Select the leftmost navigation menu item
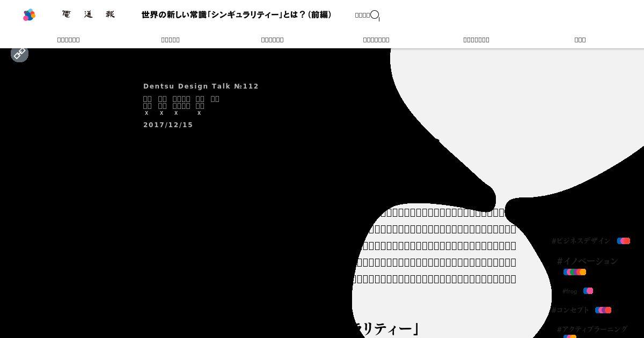This screenshot has width=644, height=338. pyautogui.click(x=69, y=40)
